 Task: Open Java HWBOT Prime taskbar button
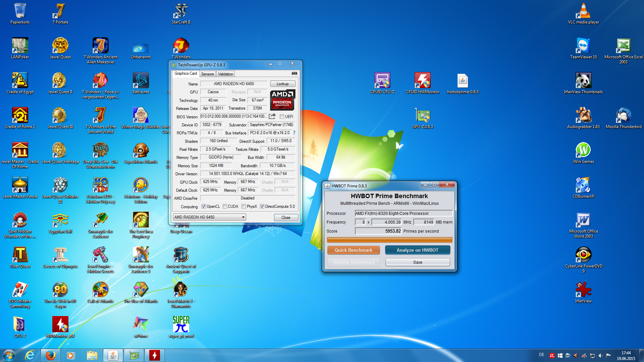click(x=113, y=355)
